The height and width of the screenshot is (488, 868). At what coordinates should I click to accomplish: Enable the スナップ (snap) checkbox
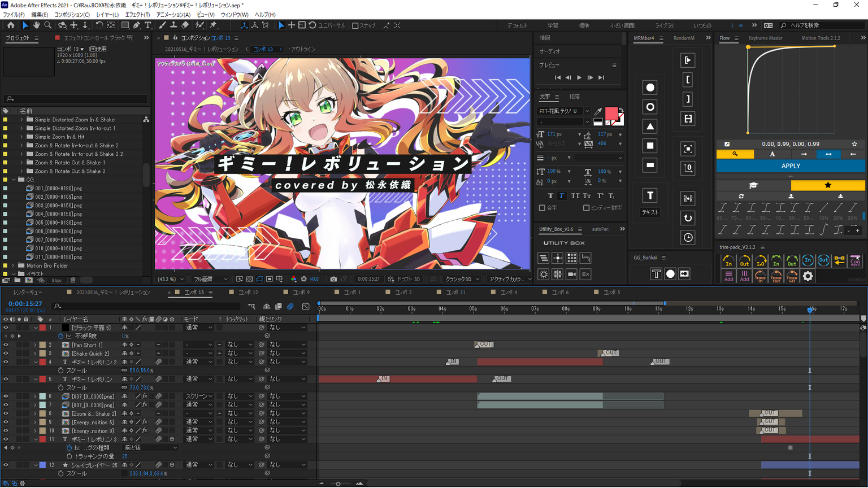(x=355, y=25)
